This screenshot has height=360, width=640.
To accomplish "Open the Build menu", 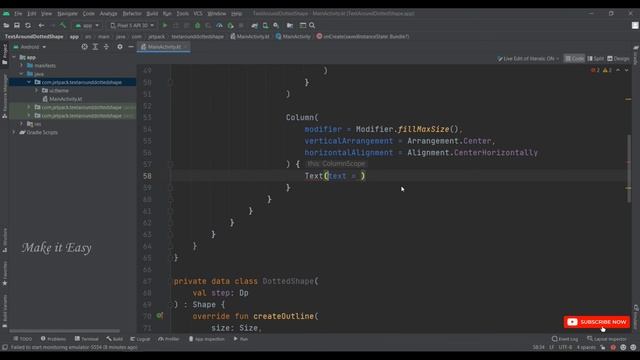I will (x=152, y=13).
